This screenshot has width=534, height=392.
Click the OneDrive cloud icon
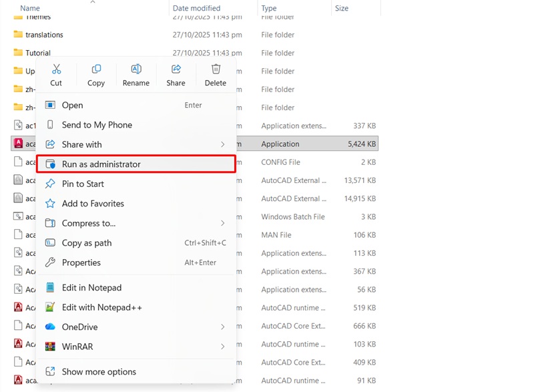point(49,327)
